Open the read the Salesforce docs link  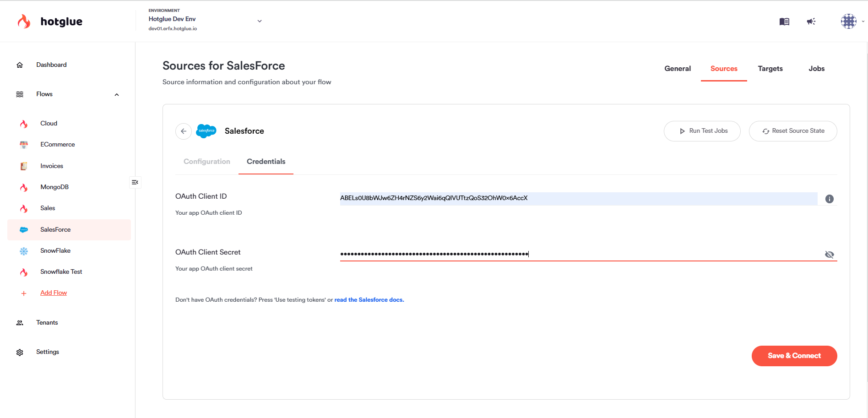pyautogui.click(x=369, y=300)
